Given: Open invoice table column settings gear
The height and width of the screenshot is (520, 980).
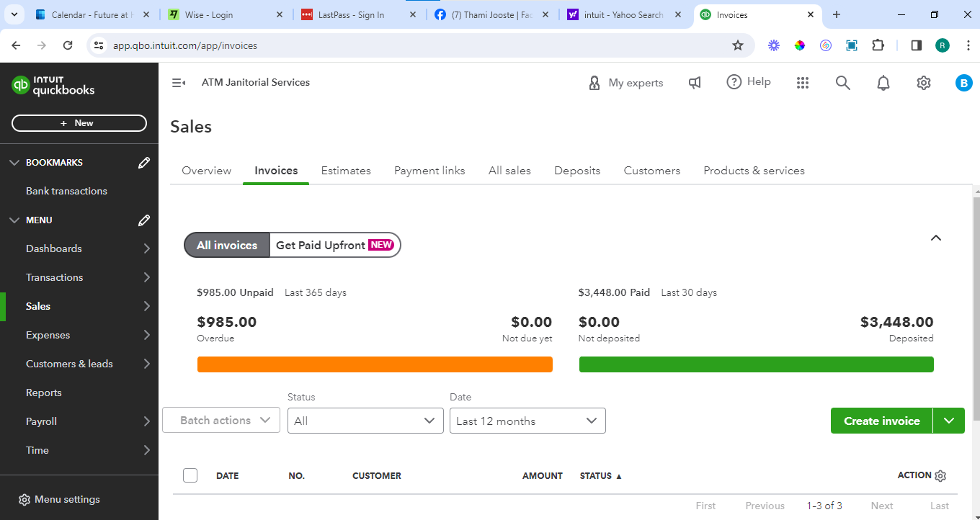Looking at the screenshot, I should [x=940, y=476].
